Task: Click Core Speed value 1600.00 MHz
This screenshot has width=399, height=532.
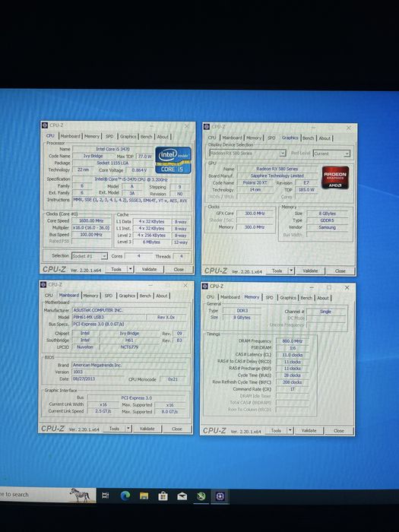Action: pyautogui.click(x=91, y=221)
